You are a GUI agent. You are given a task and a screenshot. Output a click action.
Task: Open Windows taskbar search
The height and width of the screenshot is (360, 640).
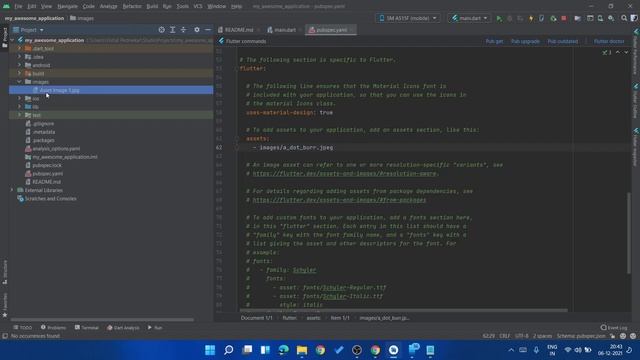click(229, 350)
